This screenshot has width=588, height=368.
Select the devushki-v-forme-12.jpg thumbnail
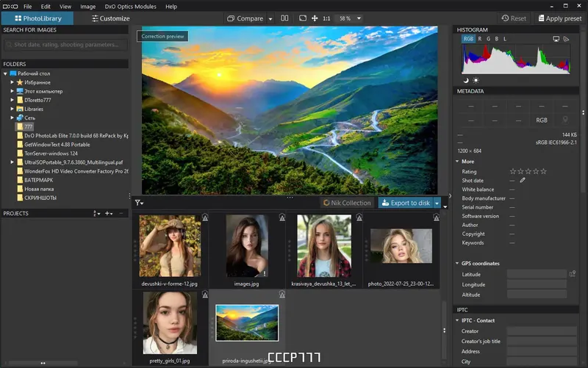point(170,246)
